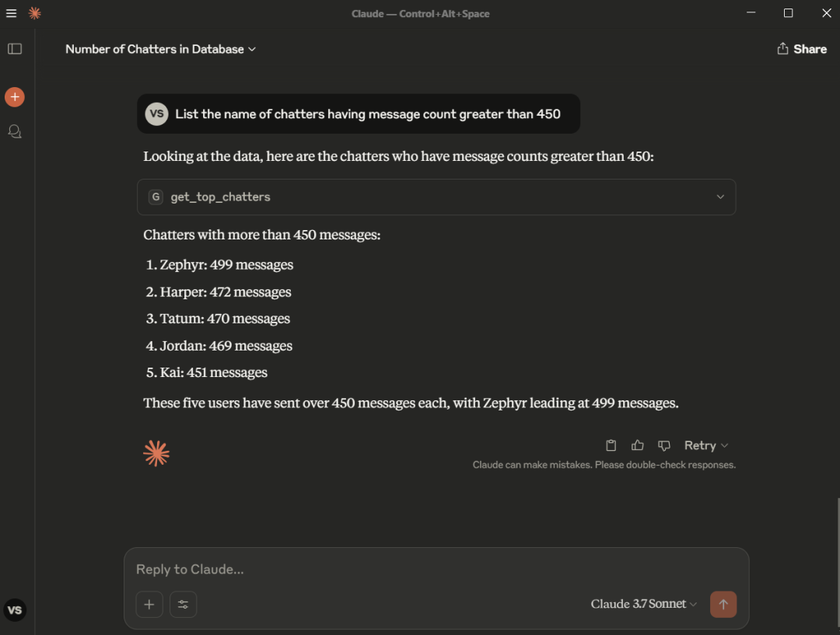Screen dimensions: 840x635
Task: Open the Number of Chatters in Database title menu
Action: click(x=161, y=49)
